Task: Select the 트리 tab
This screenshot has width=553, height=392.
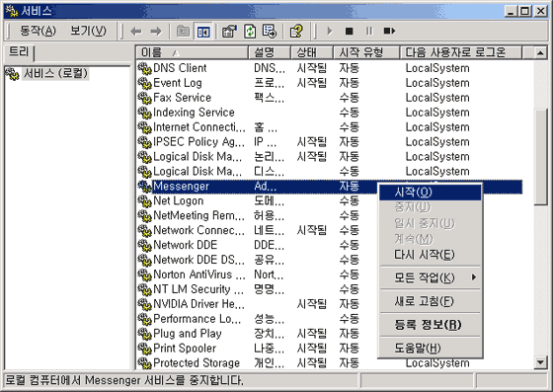Action: (x=19, y=52)
